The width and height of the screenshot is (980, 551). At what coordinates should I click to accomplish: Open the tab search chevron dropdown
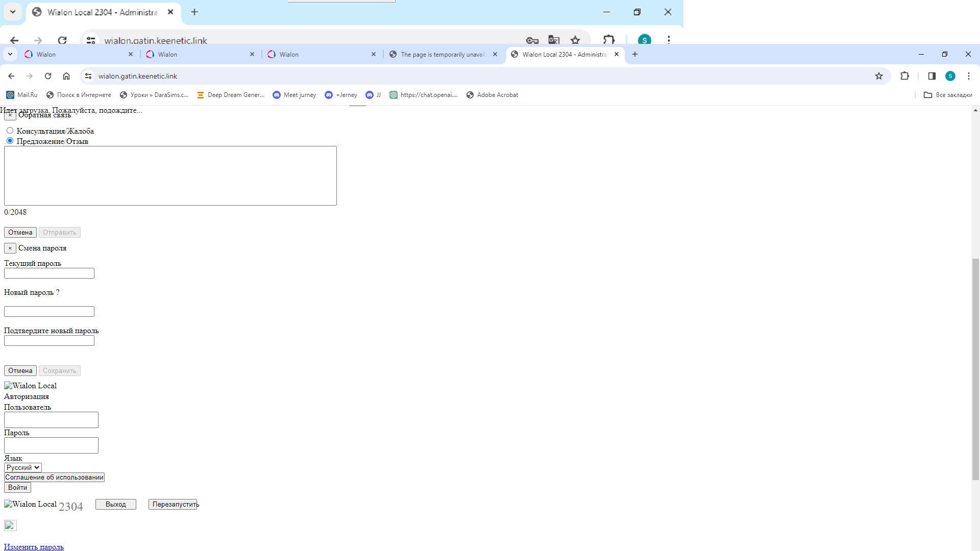(x=10, y=54)
